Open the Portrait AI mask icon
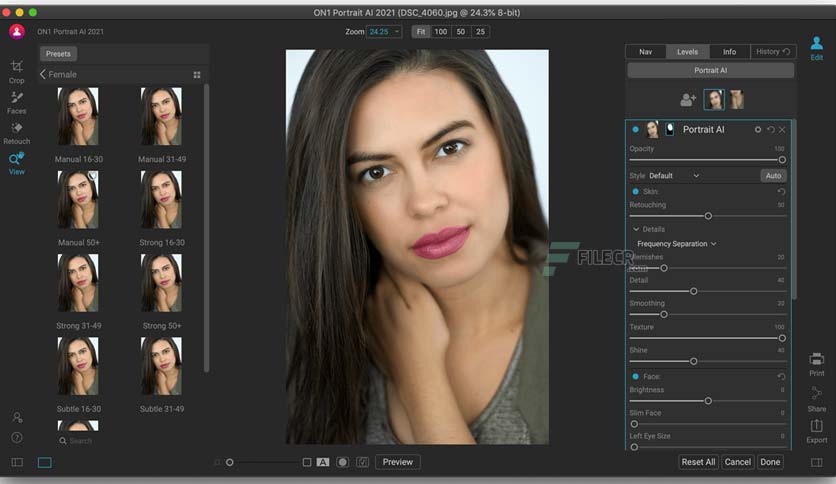The image size is (836, 484). point(670,129)
